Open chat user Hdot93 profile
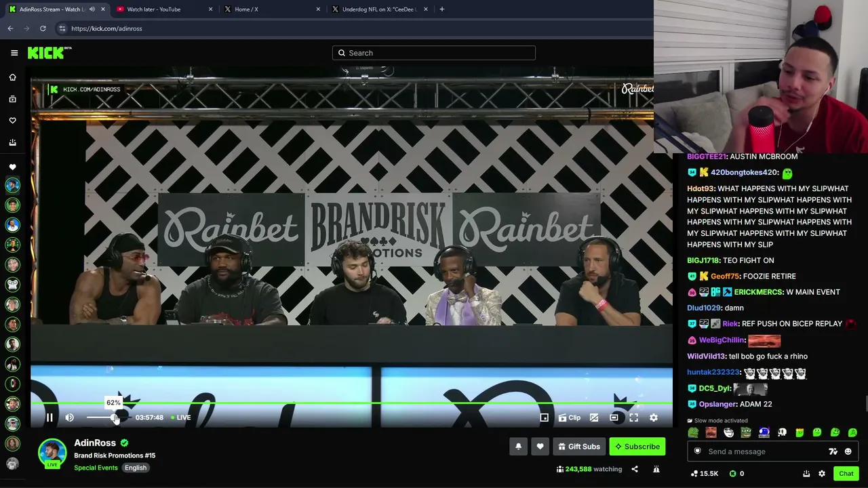This screenshot has width=868, height=488. click(x=701, y=188)
